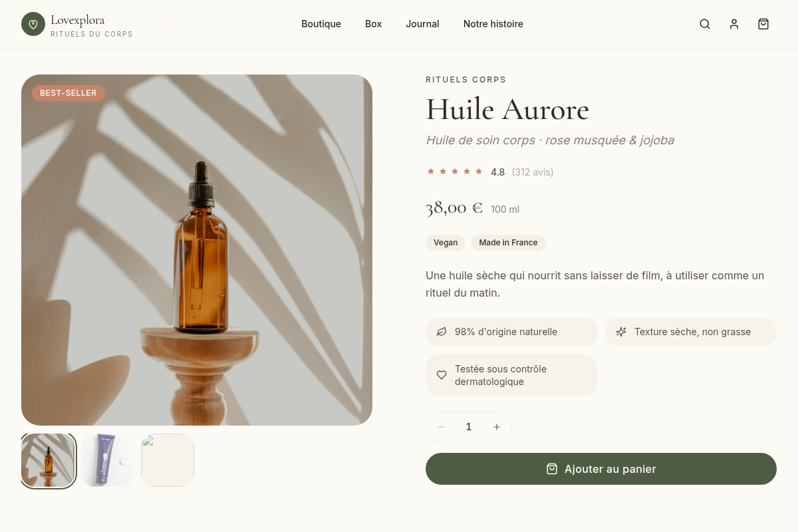This screenshot has width=798, height=532.
Task: Click the quantity field showing 1
Action: [469, 427]
